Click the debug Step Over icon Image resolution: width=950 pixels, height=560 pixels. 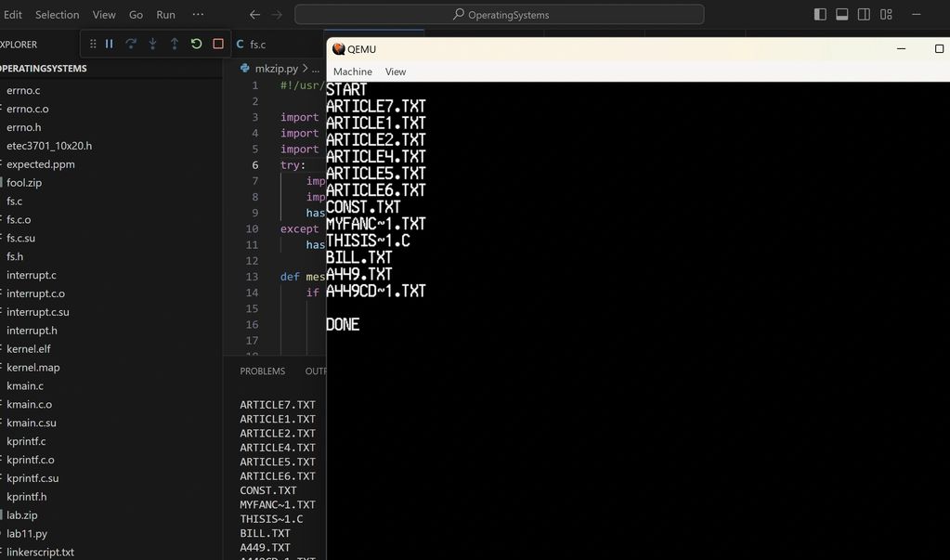(x=131, y=44)
